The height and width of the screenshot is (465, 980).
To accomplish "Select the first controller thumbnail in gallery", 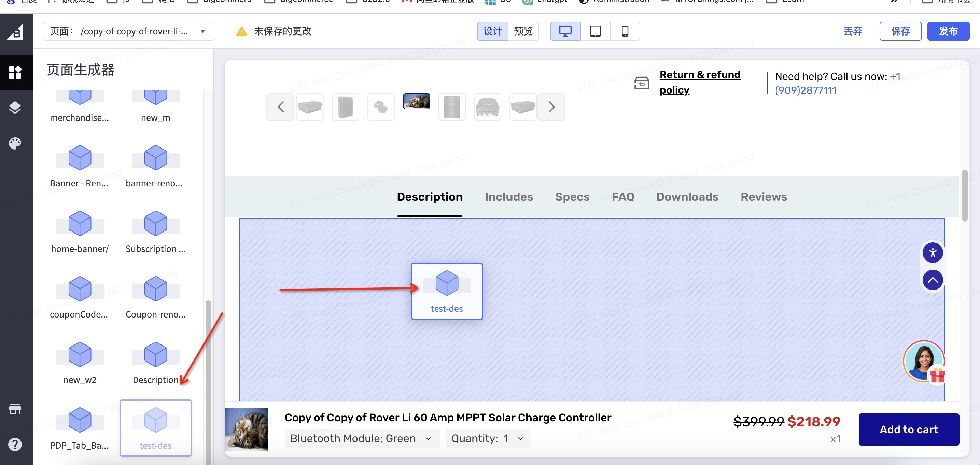I will 310,107.
